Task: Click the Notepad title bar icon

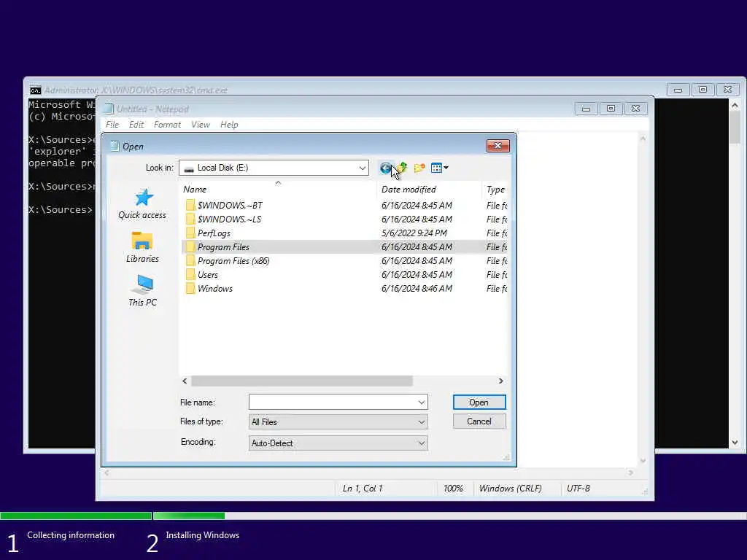Action: (x=109, y=109)
